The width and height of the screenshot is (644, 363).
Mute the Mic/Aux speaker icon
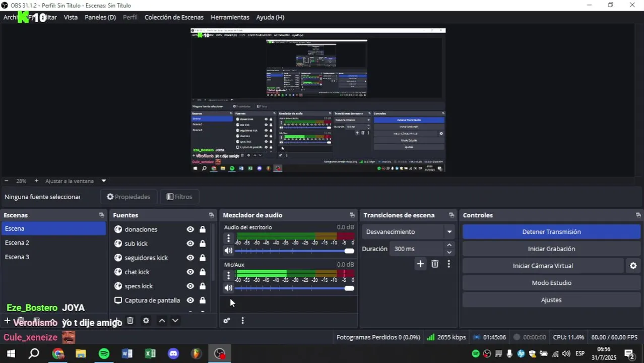click(228, 288)
